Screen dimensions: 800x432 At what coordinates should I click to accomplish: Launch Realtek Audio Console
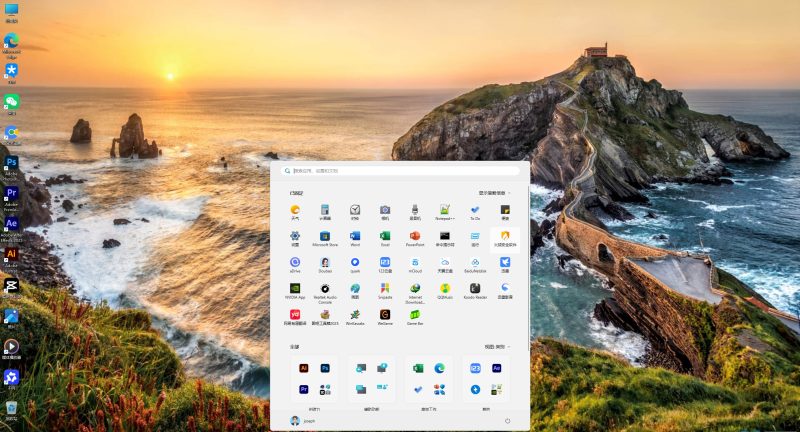point(325,289)
